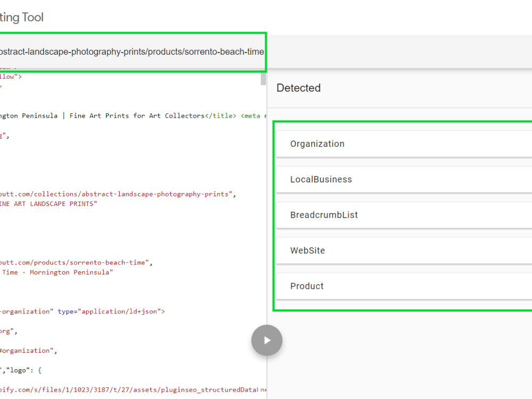This screenshot has width=532, height=399.
Task: Expand the Product detected type
Action: coord(307,286)
